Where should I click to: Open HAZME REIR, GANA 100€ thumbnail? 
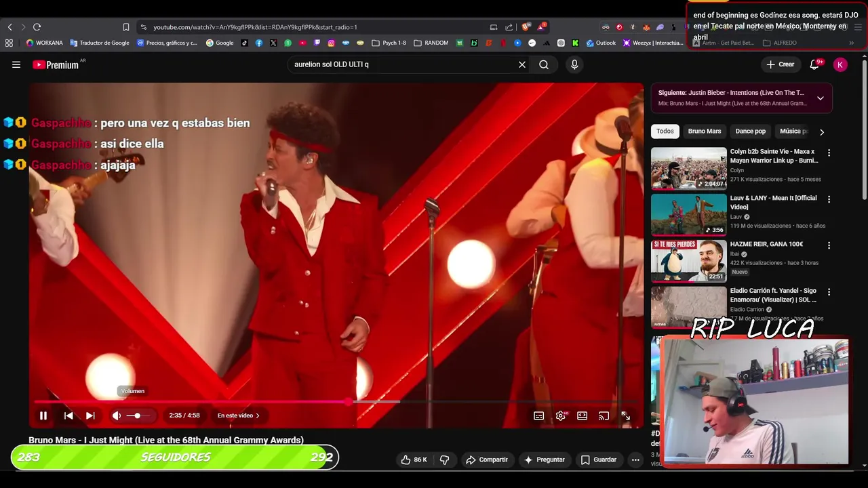(x=688, y=261)
